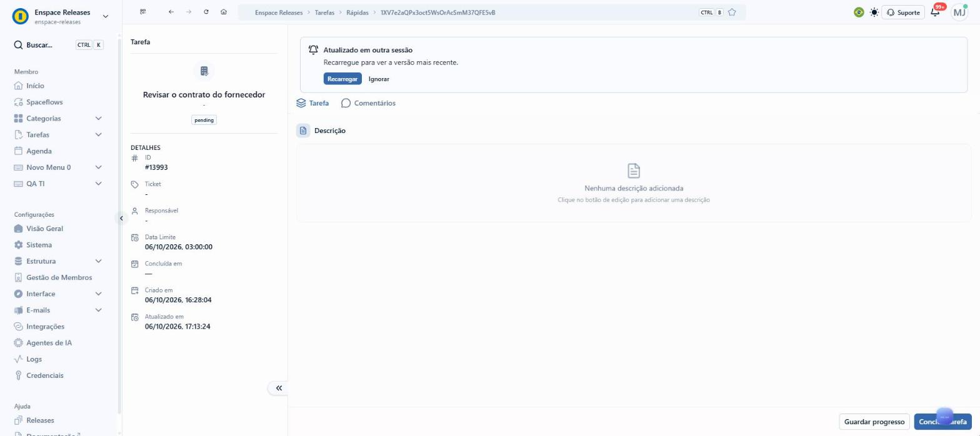Image resolution: width=980 pixels, height=436 pixels.
Task: Click the Credenciais key icon
Action: coord(18,375)
